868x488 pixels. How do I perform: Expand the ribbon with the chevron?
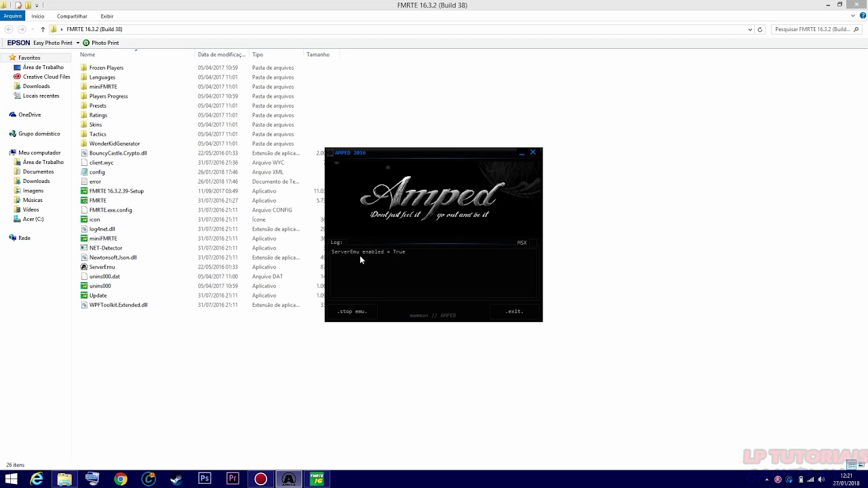(x=852, y=16)
